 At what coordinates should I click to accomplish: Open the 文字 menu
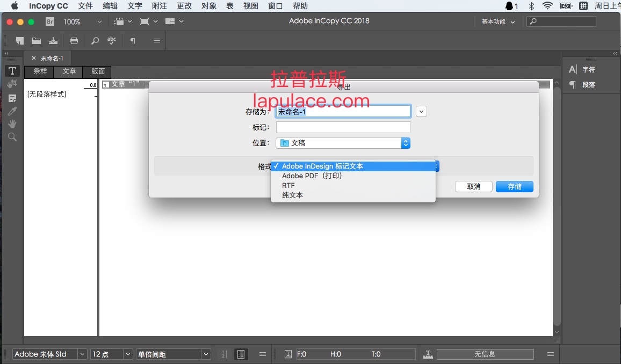tap(135, 6)
